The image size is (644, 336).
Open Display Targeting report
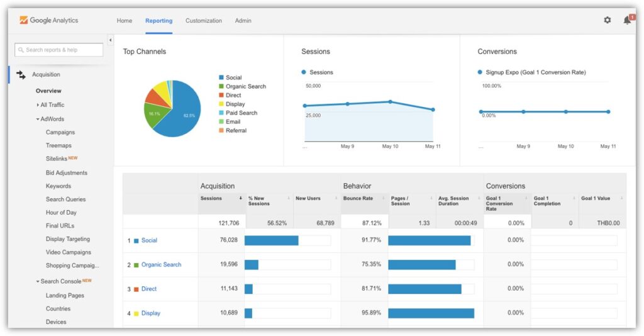coord(68,239)
